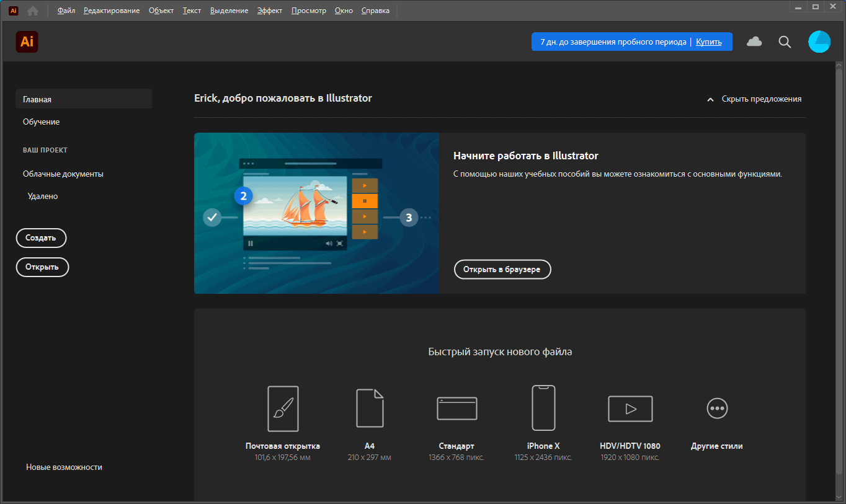846x504 pixels.
Task: Open the Файл menu
Action: coord(66,11)
